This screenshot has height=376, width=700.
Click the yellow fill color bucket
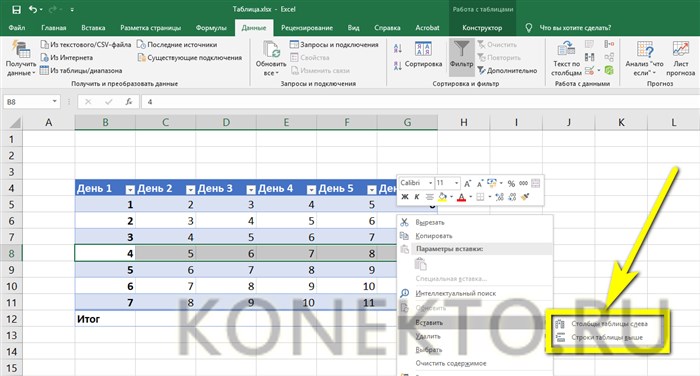pyautogui.click(x=442, y=197)
